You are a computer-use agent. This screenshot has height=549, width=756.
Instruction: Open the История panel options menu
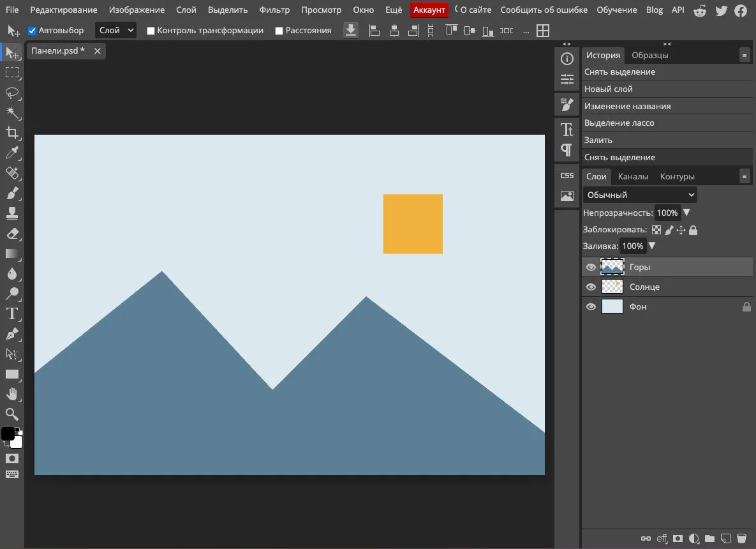pos(745,56)
